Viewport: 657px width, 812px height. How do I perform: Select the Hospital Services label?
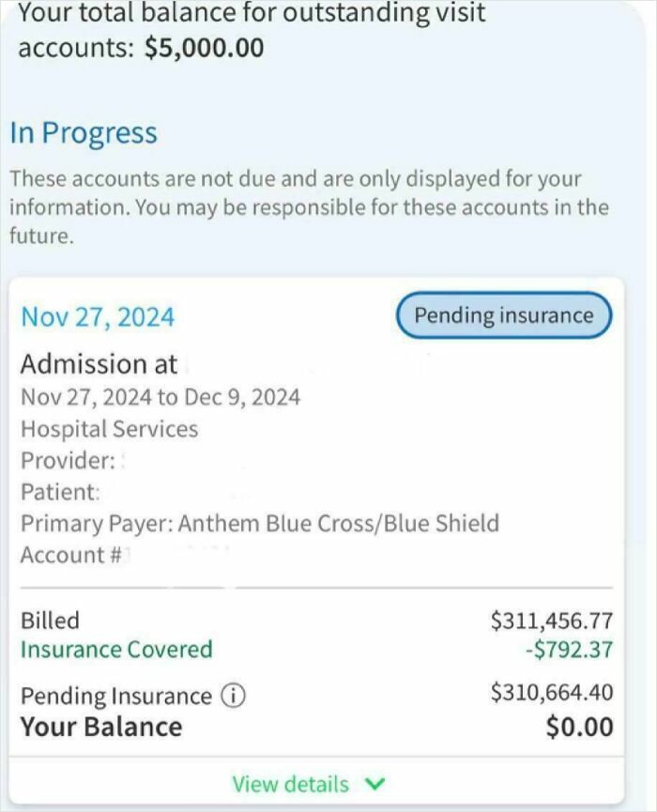coord(109,429)
